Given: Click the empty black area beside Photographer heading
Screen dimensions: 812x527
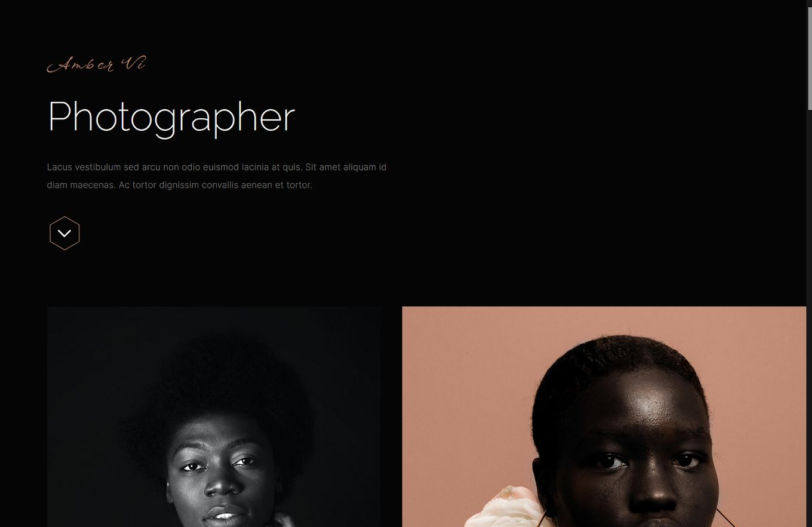Looking at the screenshot, I should click(537, 118).
